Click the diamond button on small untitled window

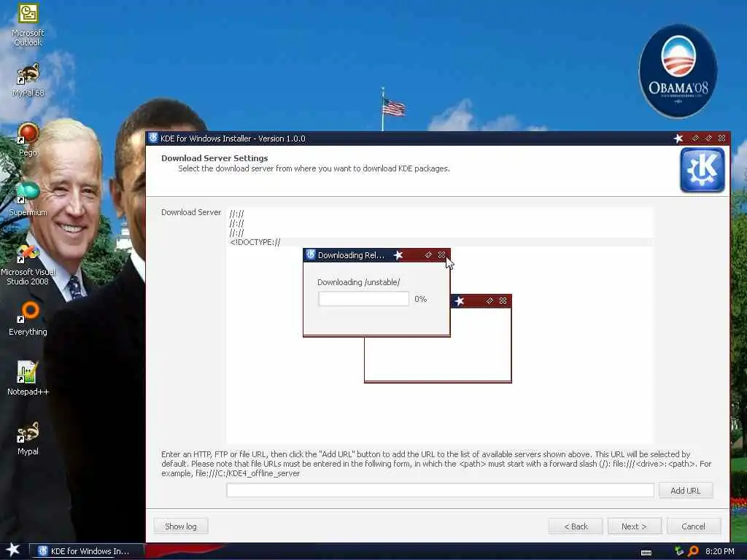coord(489,301)
